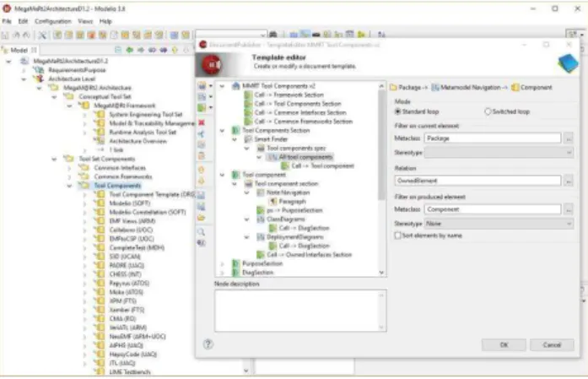
Task: Select 'EMF Views (ARM)' in Model browser
Action: 132,221
